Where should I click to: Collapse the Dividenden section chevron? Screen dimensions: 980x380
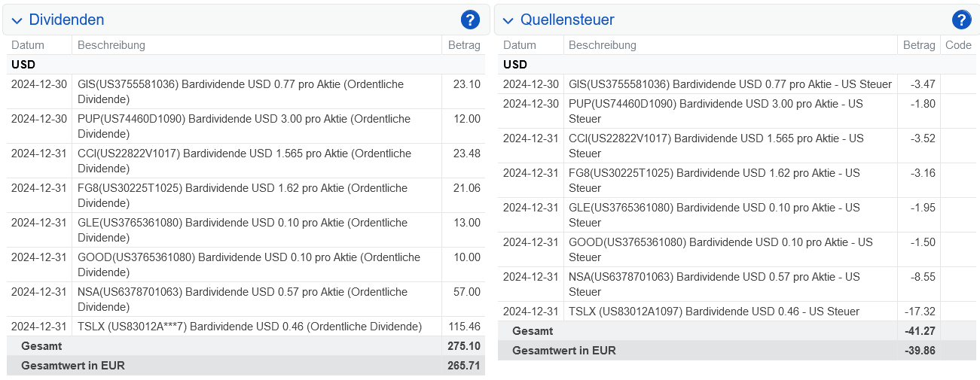(17, 21)
